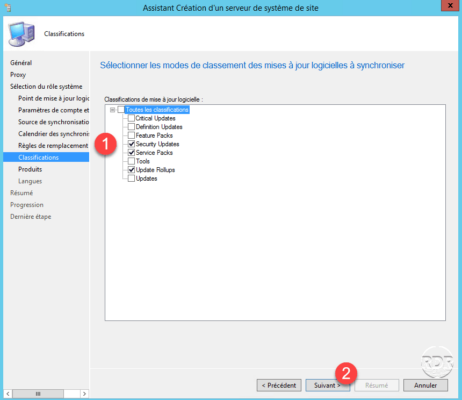
Task: Open the Produits step
Action: click(x=30, y=169)
